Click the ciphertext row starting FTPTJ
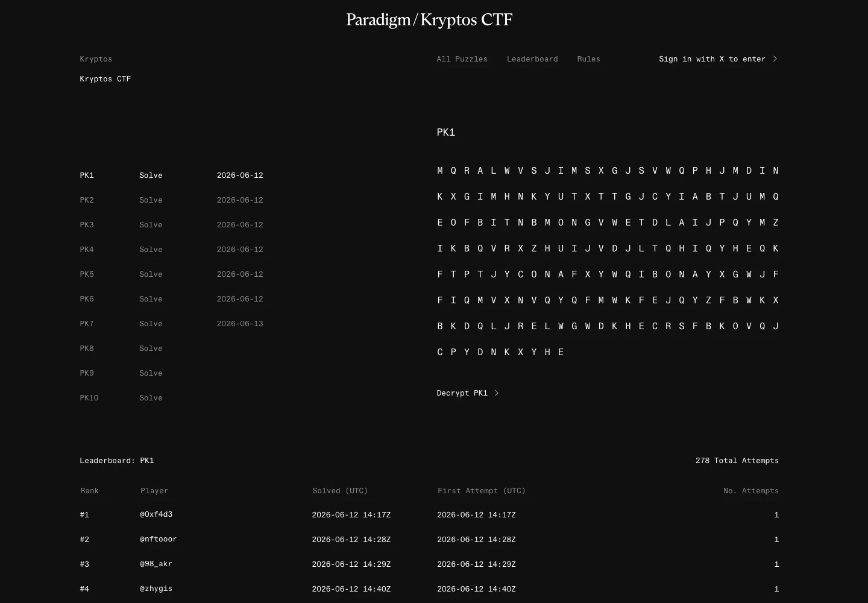This screenshot has width=868, height=603. (608, 274)
